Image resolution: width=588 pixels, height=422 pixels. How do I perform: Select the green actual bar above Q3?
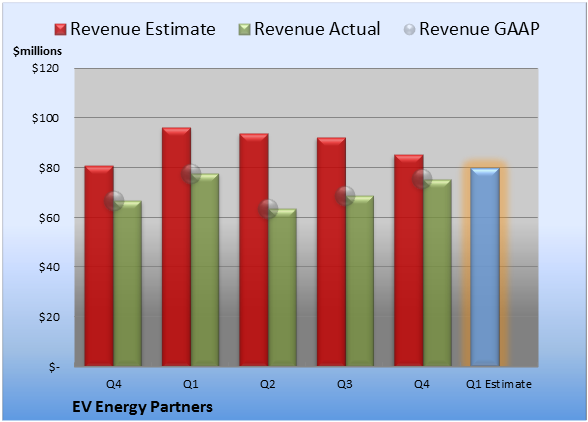click(x=360, y=281)
